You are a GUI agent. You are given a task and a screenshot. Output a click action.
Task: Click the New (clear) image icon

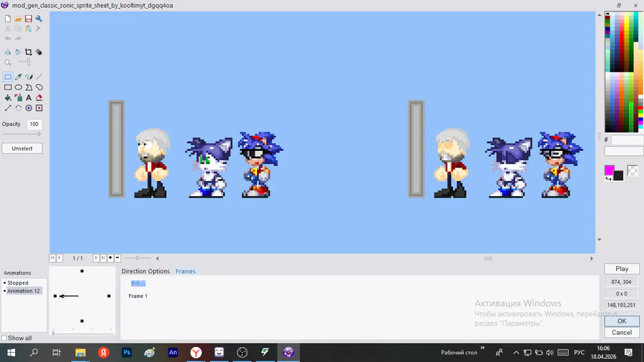coord(8,19)
